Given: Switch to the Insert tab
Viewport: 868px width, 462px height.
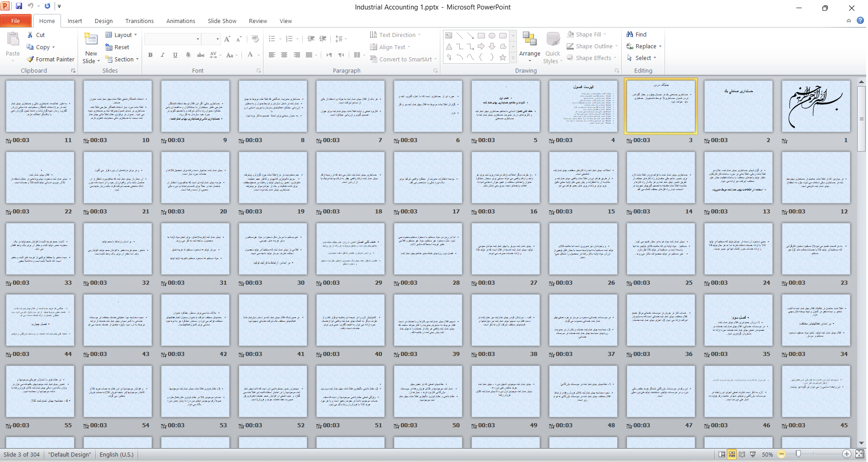Looking at the screenshot, I should [75, 21].
